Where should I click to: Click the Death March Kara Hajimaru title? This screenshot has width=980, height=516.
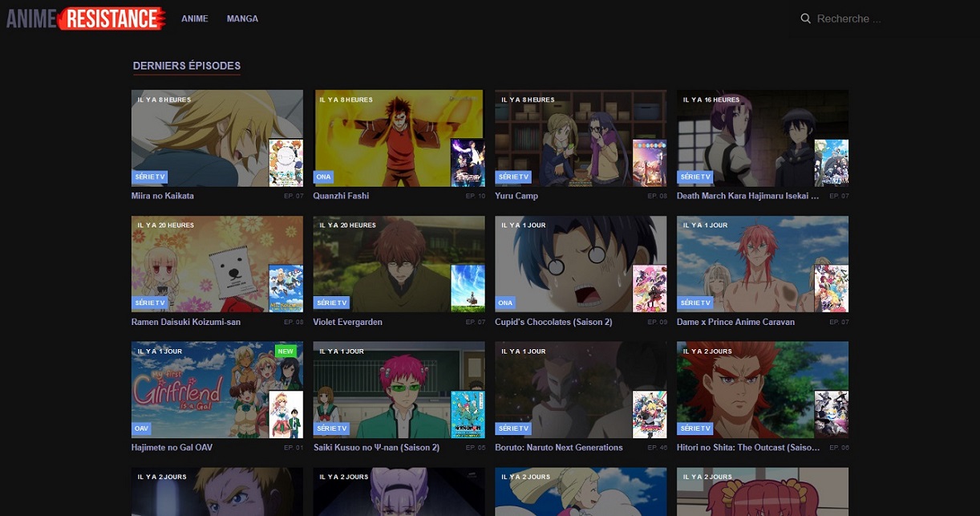(x=748, y=196)
